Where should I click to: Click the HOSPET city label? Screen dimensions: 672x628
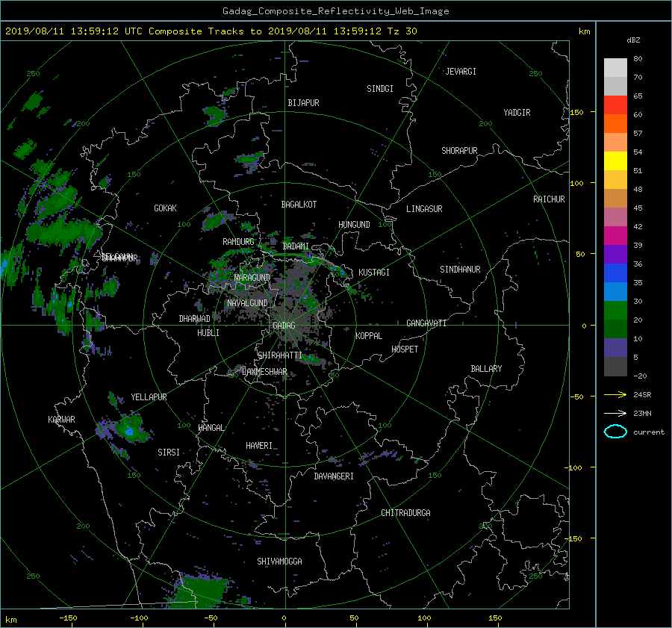point(405,349)
